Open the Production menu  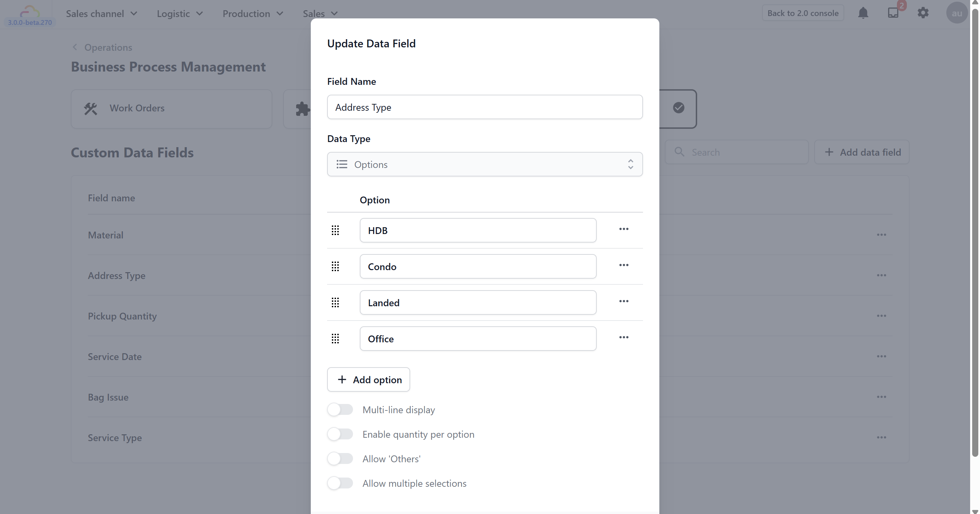(253, 14)
